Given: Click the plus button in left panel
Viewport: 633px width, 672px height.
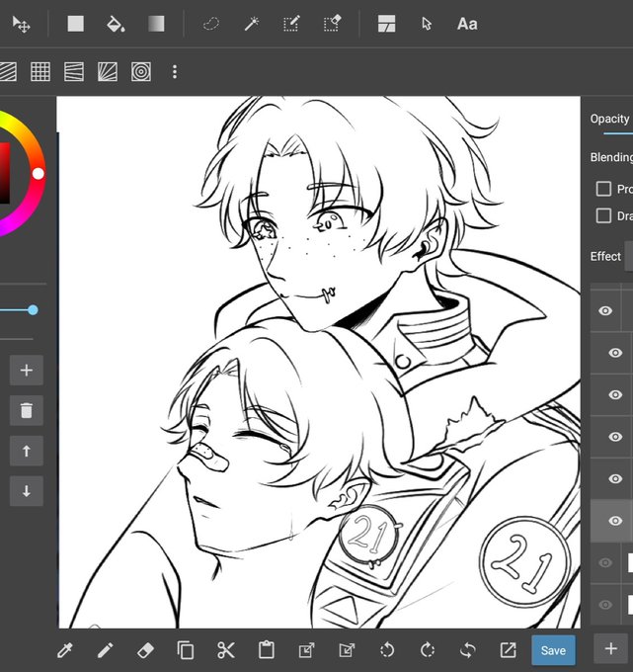Looking at the screenshot, I should [x=26, y=371].
